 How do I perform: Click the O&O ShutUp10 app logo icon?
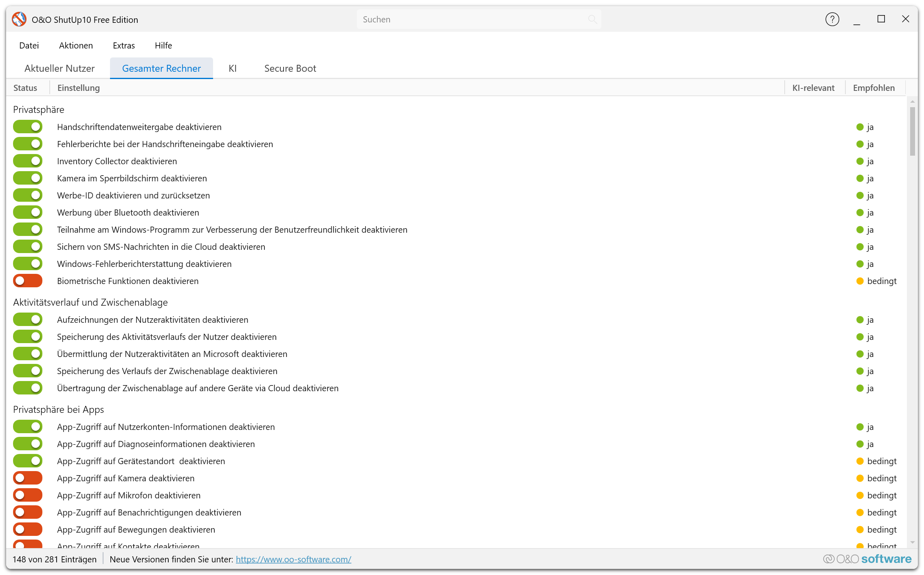[19, 19]
